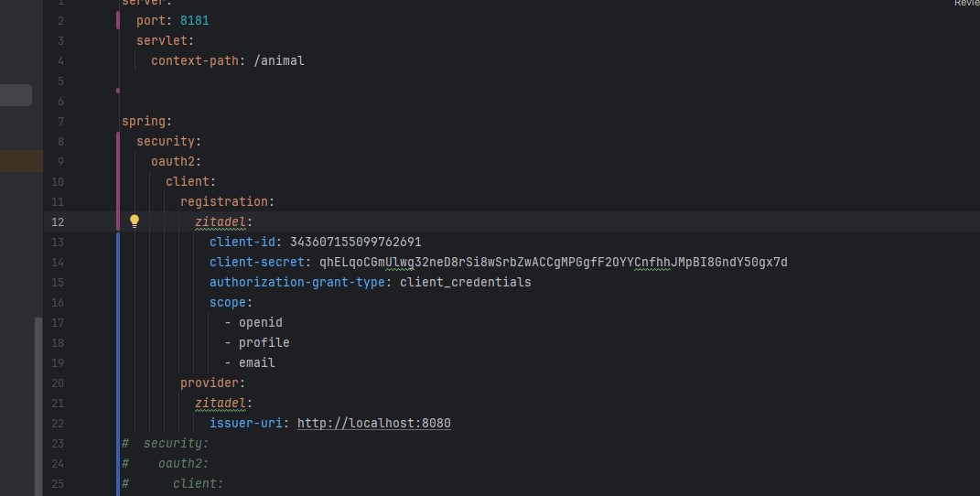The width and height of the screenshot is (980, 496).
Task: Click the email scope entry
Action: (x=256, y=362)
